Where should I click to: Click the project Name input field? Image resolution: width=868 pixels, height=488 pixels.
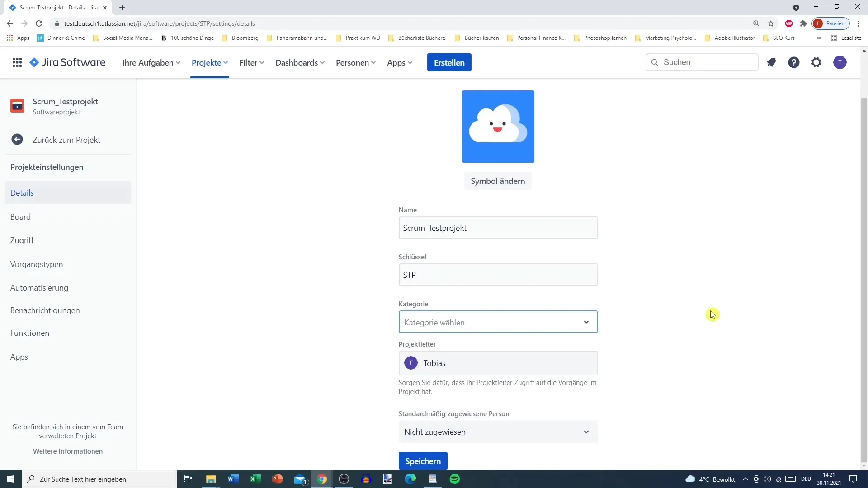tap(498, 228)
